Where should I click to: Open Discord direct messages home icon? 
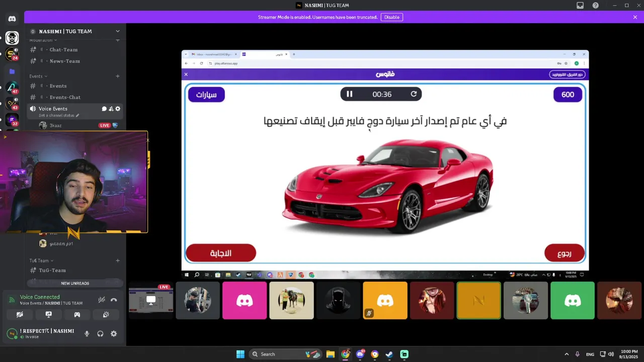pos(12,19)
